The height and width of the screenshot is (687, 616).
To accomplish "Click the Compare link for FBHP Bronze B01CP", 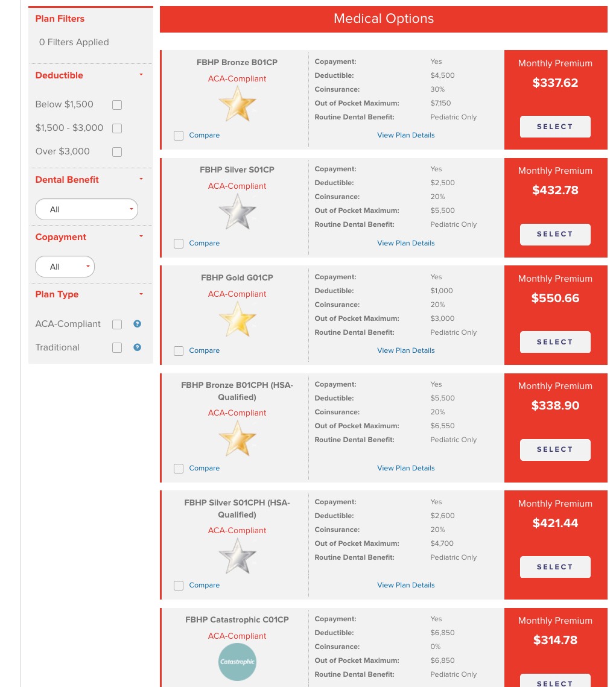I will [204, 135].
